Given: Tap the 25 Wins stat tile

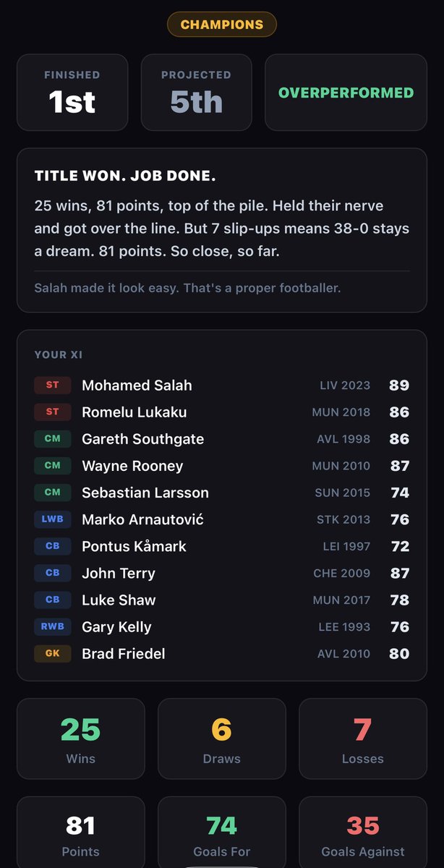Looking at the screenshot, I should pos(80,739).
